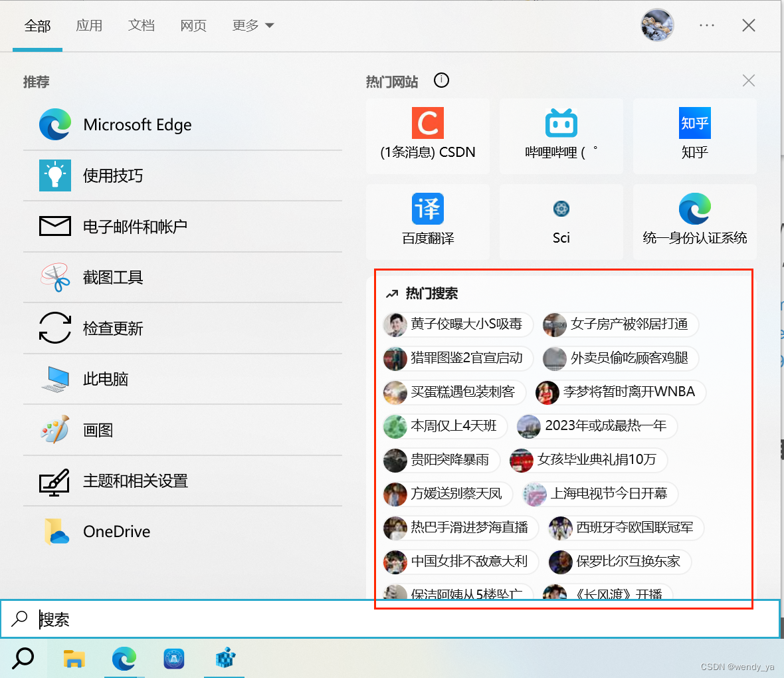Viewport: 784px width, 678px height.
Task: Switch to the 应用 tab
Action: (89, 25)
